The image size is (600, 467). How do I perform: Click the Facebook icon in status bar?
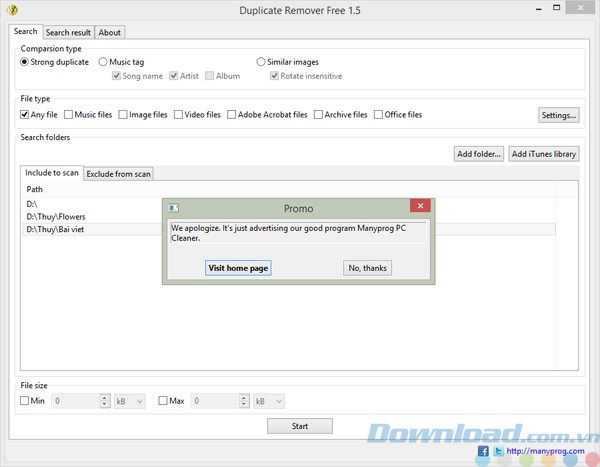point(484,451)
